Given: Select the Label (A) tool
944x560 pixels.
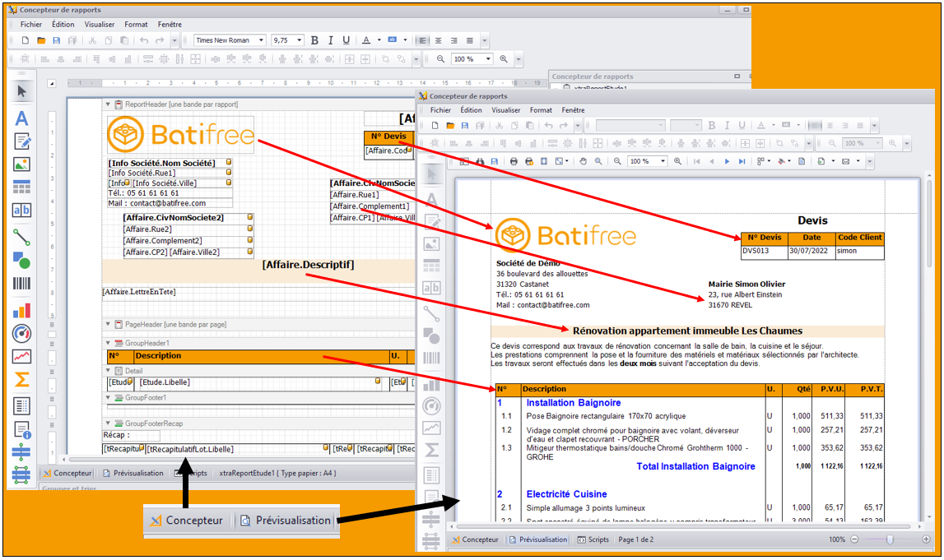Looking at the screenshot, I should (x=21, y=118).
